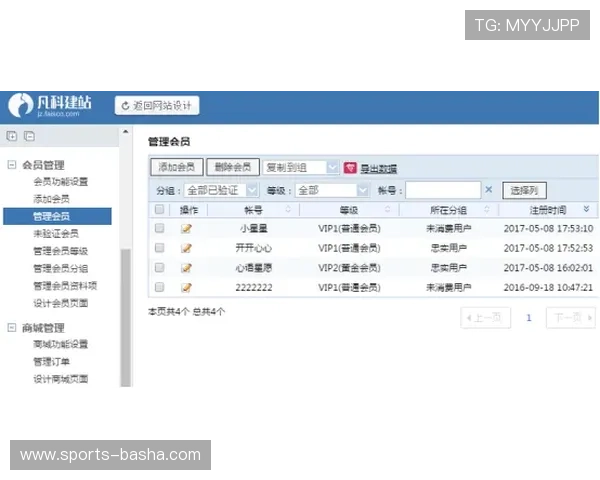Click 忠实用户 in 开开心心 row
This screenshot has height=480, width=600.
click(x=448, y=248)
